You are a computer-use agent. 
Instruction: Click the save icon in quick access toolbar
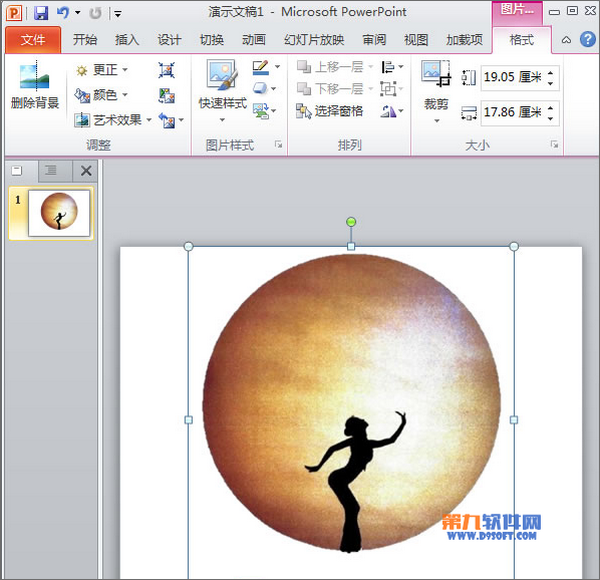click(x=41, y=13)
